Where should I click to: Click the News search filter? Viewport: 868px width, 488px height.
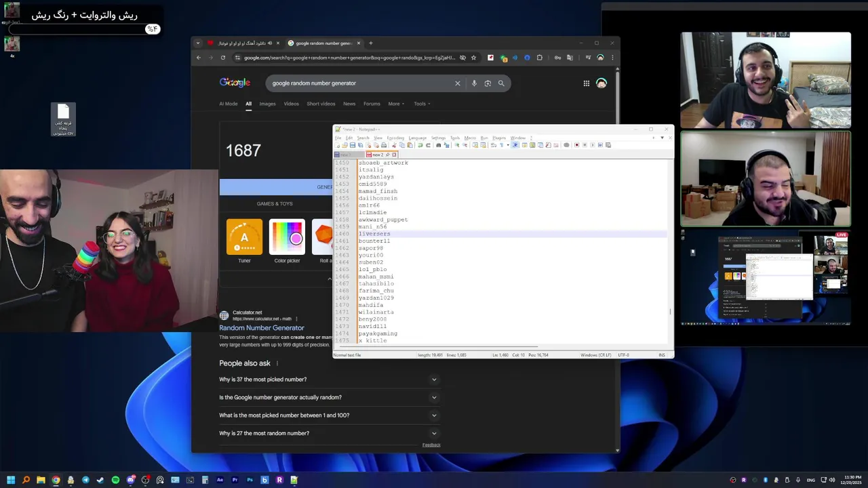(349, 104)
